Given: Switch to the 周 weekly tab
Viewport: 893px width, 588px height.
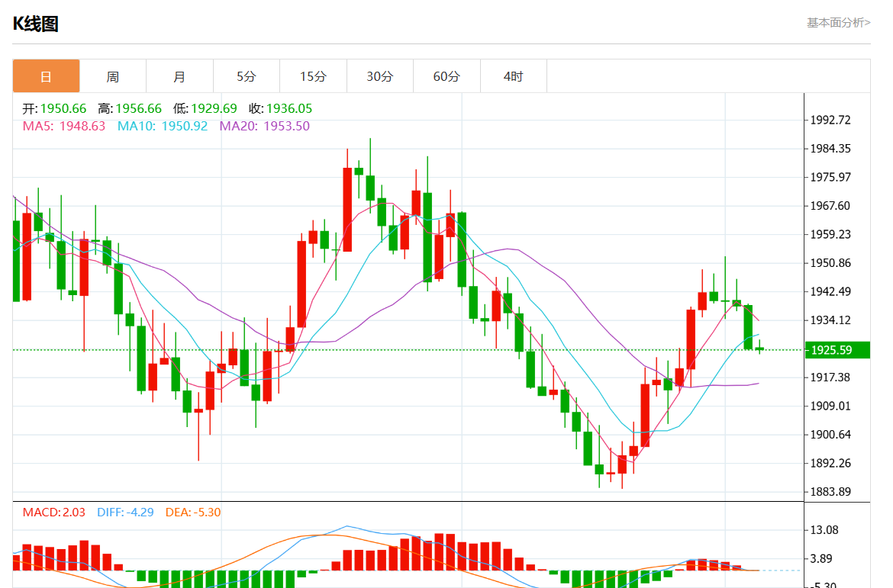Looking at the screenshot, I should pos(113,76).
